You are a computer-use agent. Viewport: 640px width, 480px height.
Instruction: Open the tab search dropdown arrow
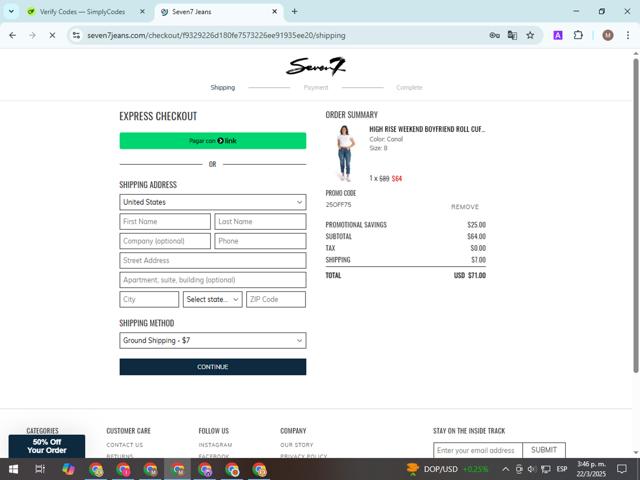[x=11, y=11]
